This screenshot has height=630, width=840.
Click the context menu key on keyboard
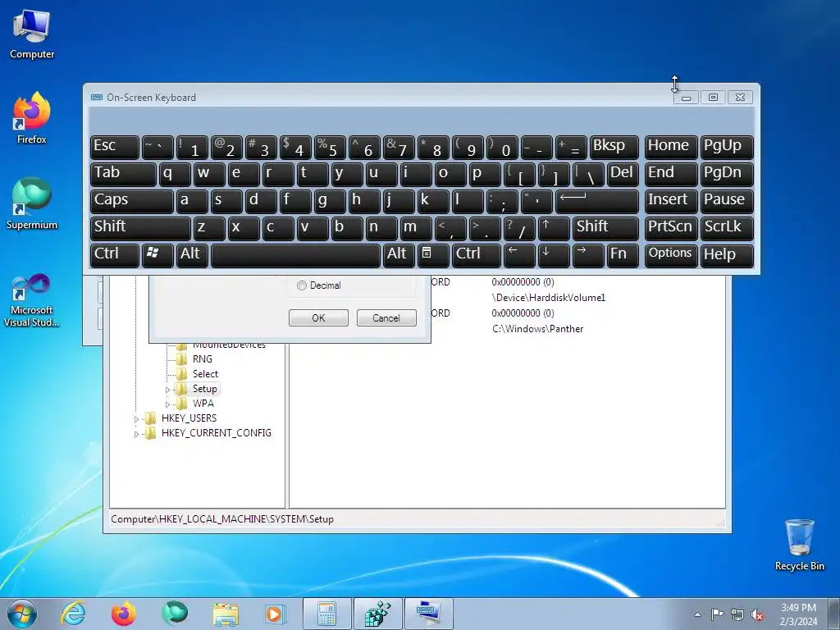click(x=433, y=255)
